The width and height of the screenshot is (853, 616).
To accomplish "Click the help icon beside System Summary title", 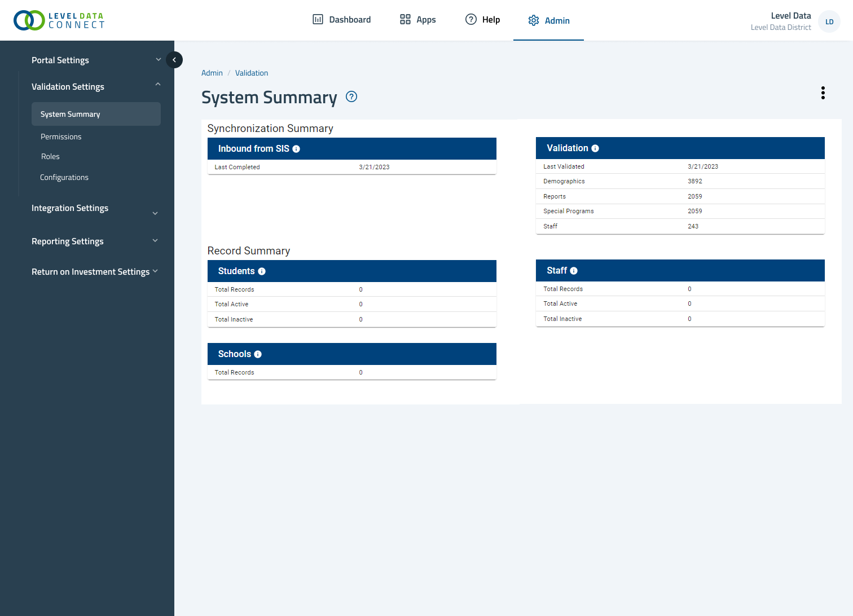I will pos(351,96).
